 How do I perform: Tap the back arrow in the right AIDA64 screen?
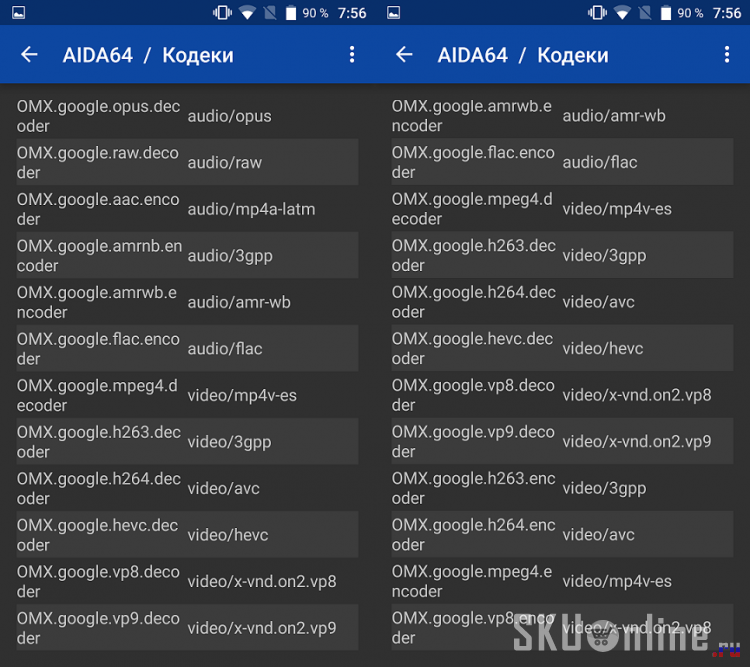pos(404,55)
